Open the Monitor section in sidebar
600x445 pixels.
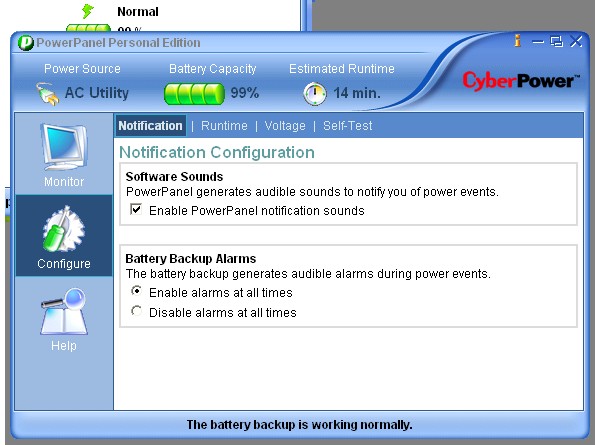pos(64,155)
